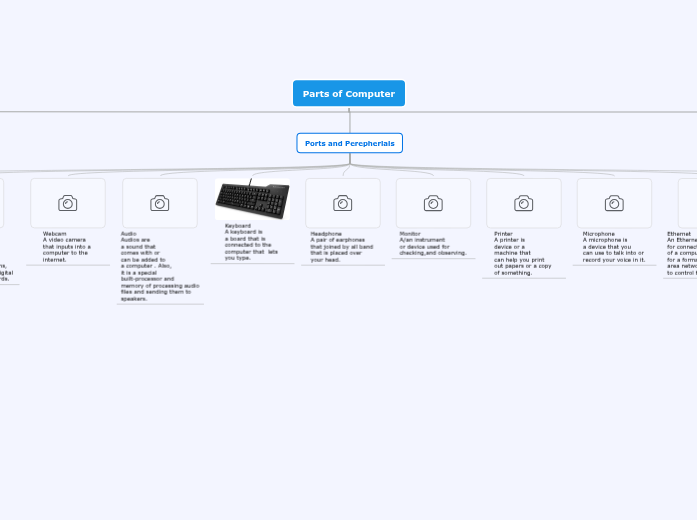The image size is (697, 520).
Task: Select the Headphone description text
Action: tap(342, 247)
